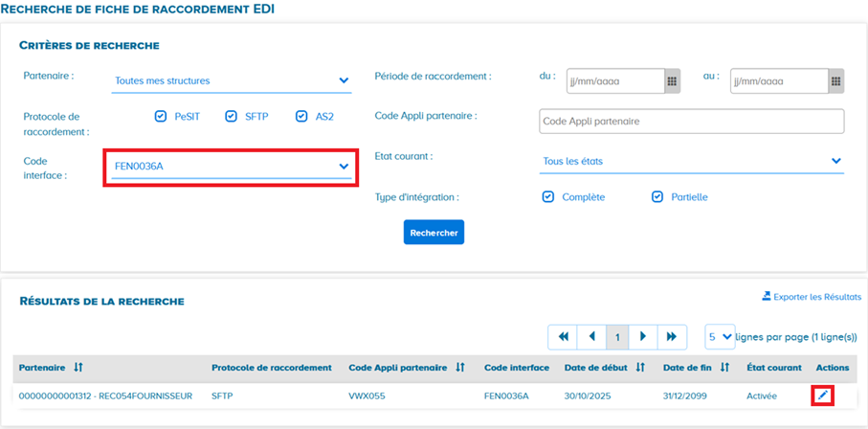Sort results by Partenaire column
This screenshot has width=868, height=429.
pos(78,368)
